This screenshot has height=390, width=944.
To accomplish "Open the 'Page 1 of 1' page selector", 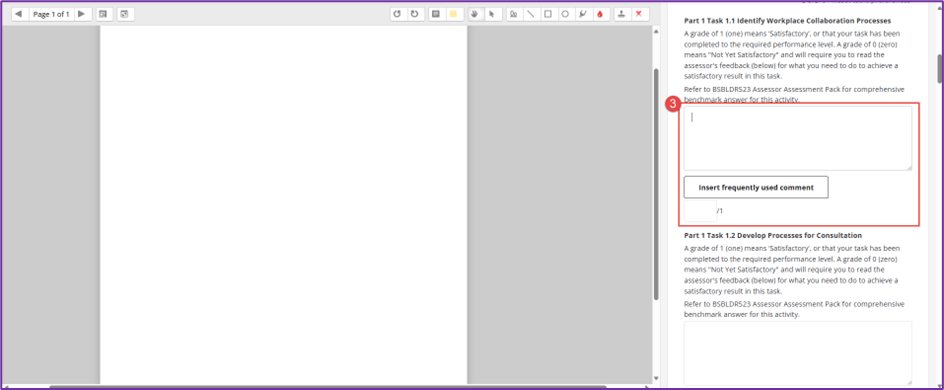I will 51,14.
